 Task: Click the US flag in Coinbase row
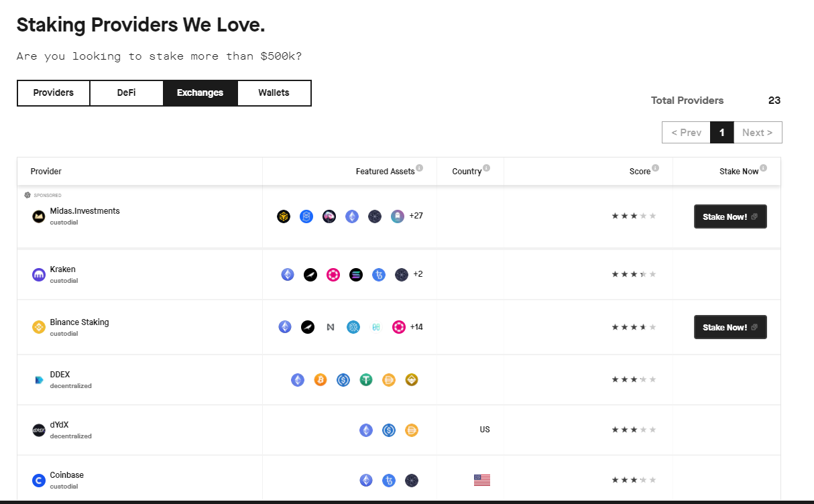481,480
